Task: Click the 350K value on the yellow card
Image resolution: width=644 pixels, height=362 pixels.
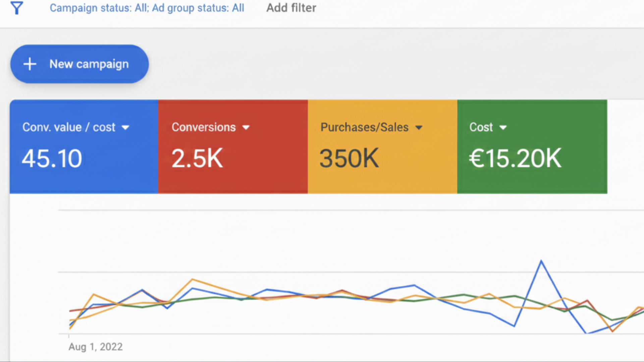Action: pyautogui.click(x=349, y=159)
